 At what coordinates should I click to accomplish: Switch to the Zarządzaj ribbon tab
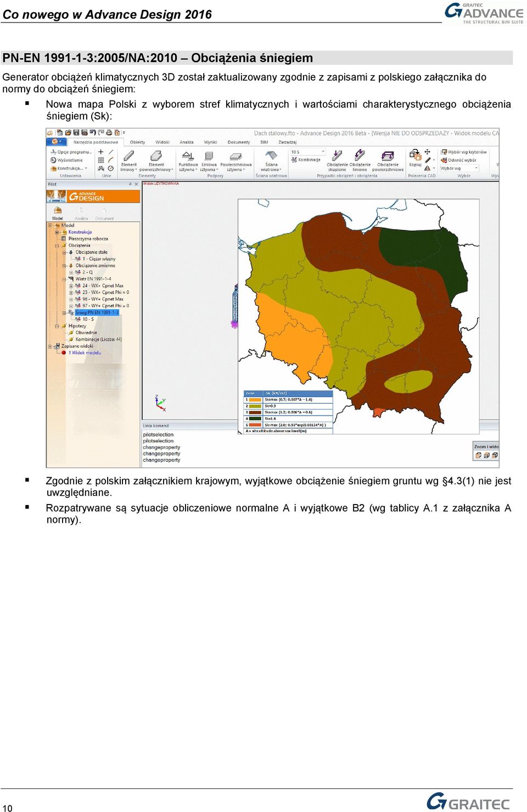287,142
